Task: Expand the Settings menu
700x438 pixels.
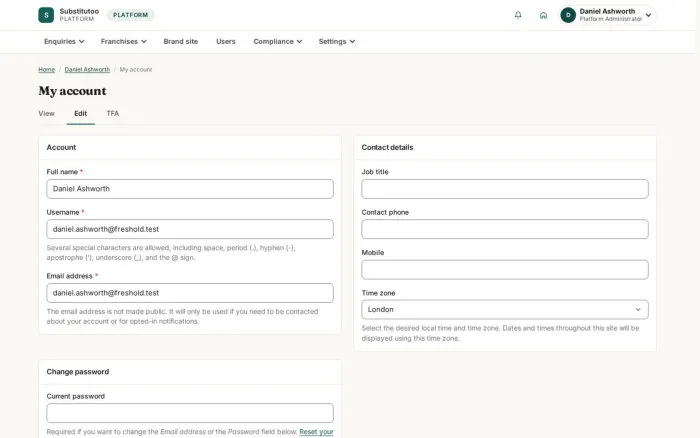Action: (337, 42)
